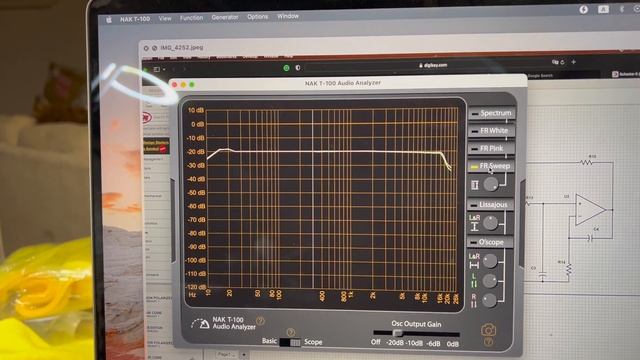Click the Bluetooth icon in the menu bar

pos(622,9)
